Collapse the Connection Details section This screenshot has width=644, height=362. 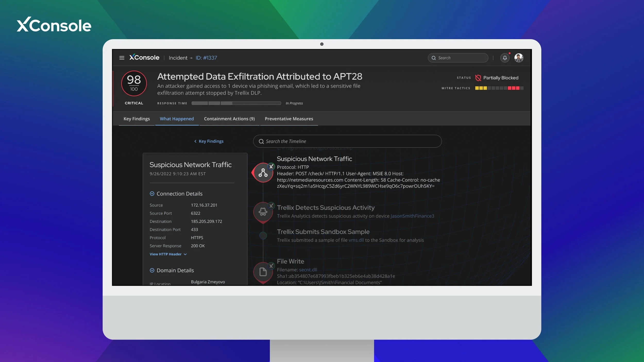(x=152, y=194)
